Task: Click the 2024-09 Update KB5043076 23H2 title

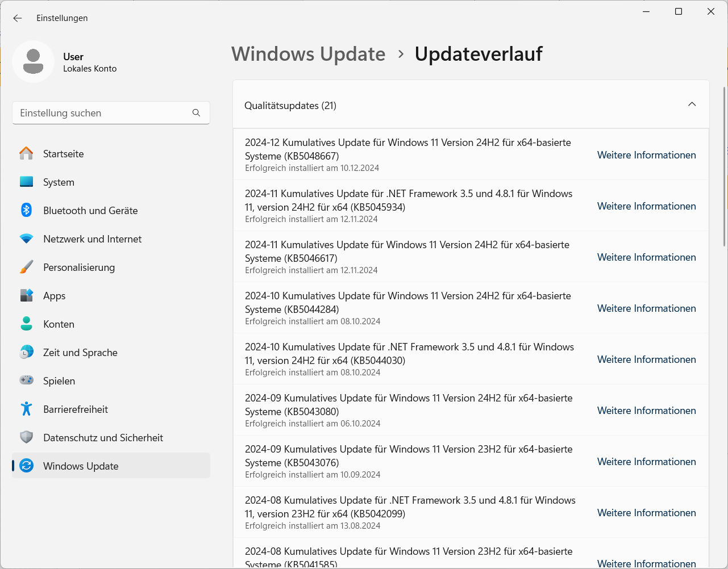Action: click(x=409, y=456)
